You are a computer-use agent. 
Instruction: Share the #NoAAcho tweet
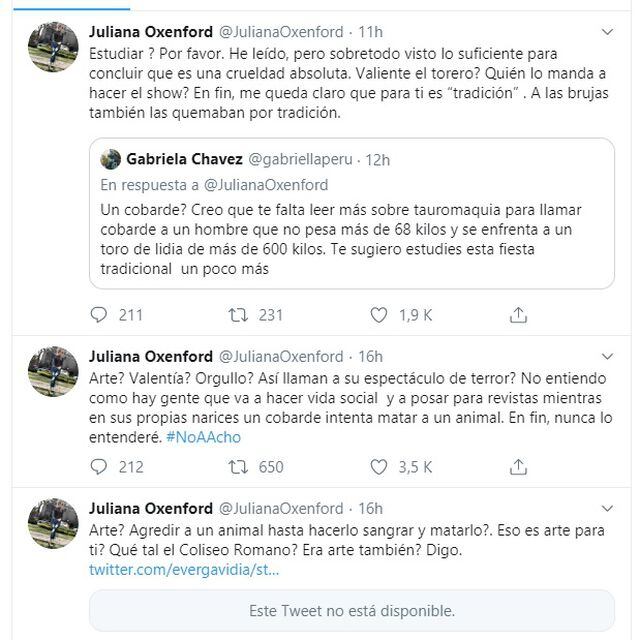pyautogui.click(x=518, y=466)
